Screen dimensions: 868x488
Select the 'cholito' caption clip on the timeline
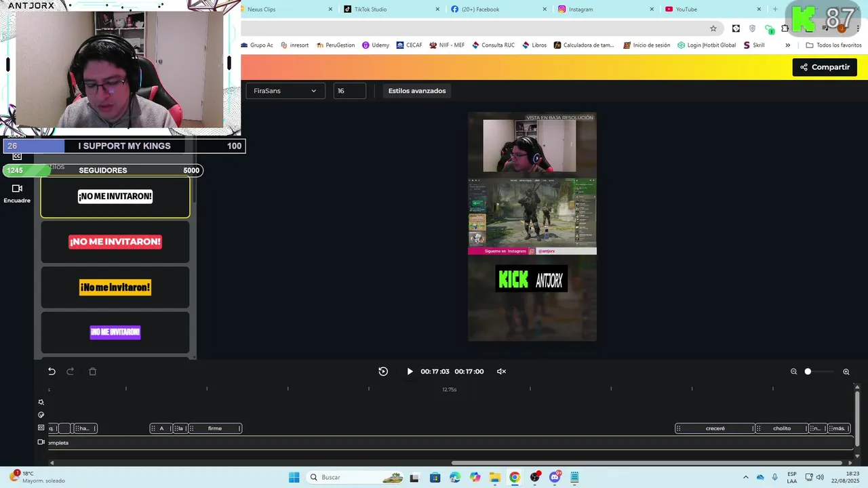coord(781,428)
